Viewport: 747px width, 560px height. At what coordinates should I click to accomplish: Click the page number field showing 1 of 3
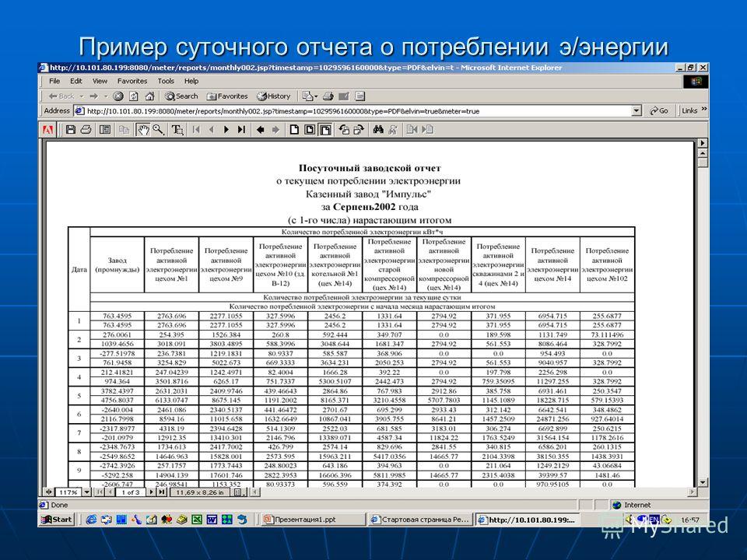pos(131,492)
